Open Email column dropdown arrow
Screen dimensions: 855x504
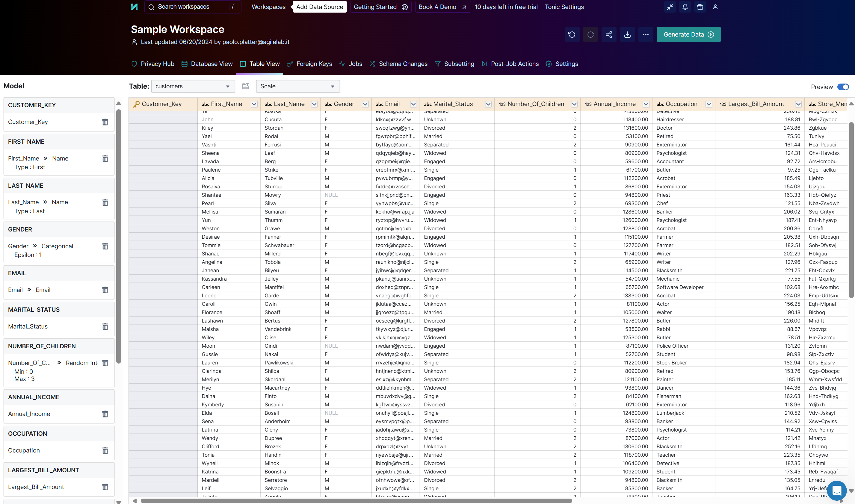413,104
